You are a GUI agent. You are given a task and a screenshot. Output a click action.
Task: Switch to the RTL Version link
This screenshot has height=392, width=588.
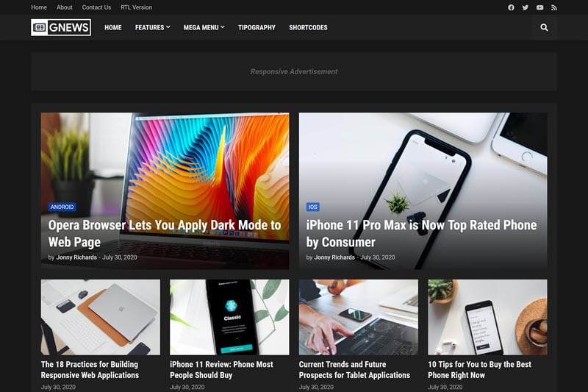137,7
